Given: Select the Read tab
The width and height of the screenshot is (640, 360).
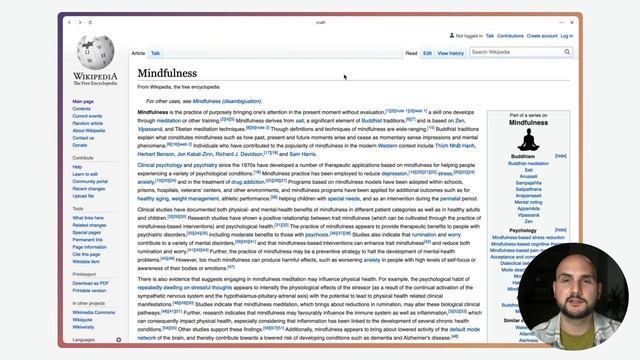Looking at the screenshot, I should point(411,53).
